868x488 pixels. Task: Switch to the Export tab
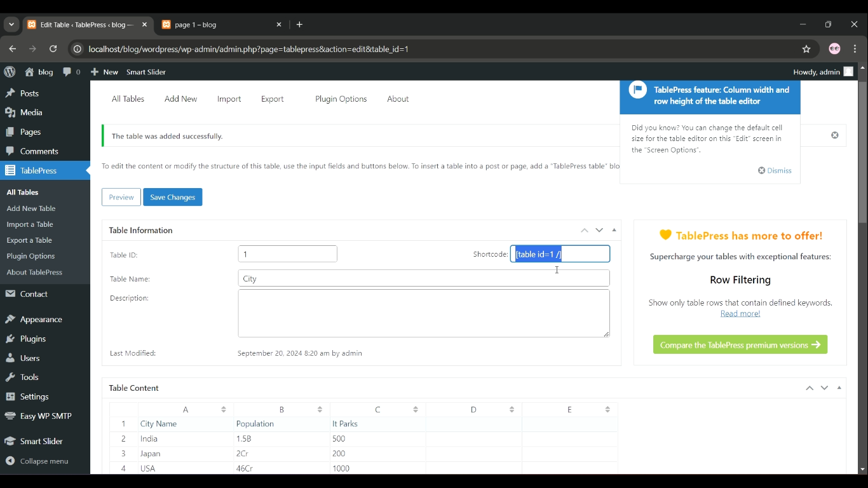click(x=273, y=99)
